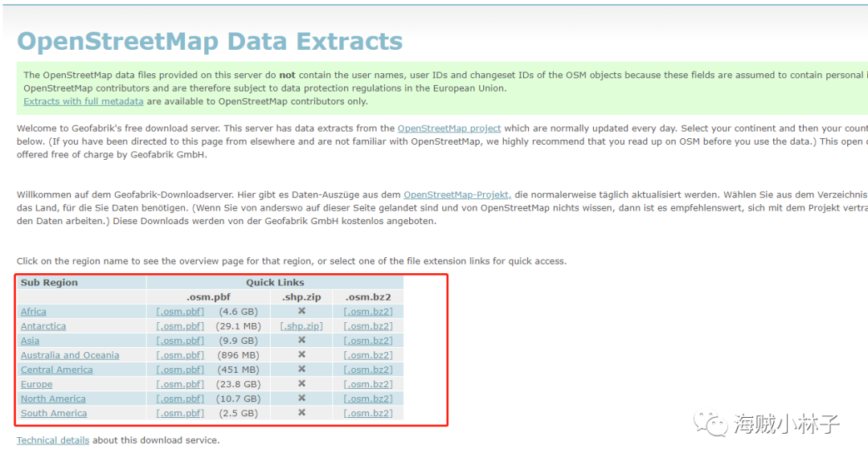
Task: Click the Quick Links column header
Action: (275, 282)
